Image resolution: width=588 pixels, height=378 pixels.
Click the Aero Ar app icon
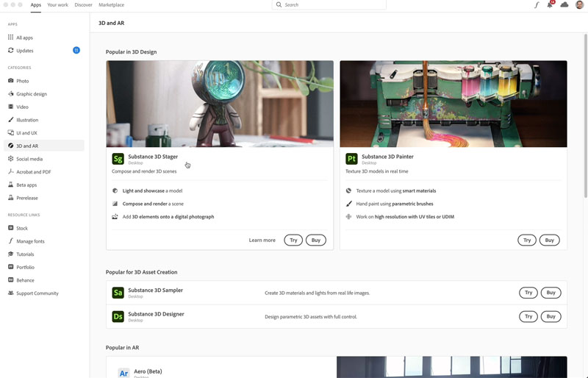click(123, 373)
